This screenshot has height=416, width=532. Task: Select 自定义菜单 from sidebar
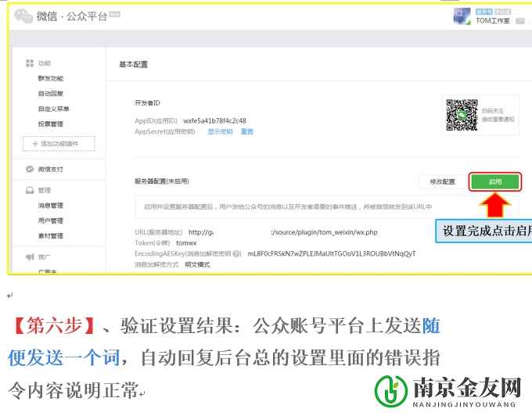click(53, 109)
